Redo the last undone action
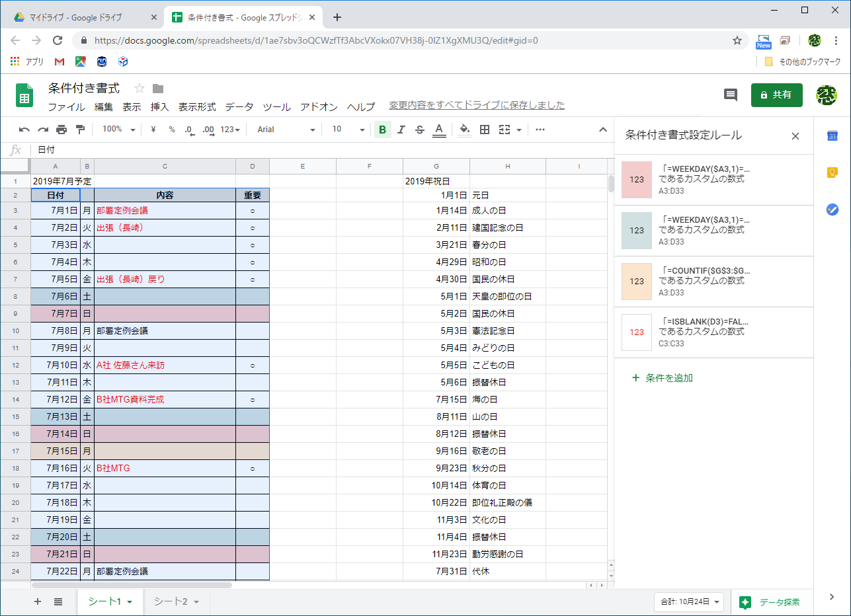 point(43,130)
